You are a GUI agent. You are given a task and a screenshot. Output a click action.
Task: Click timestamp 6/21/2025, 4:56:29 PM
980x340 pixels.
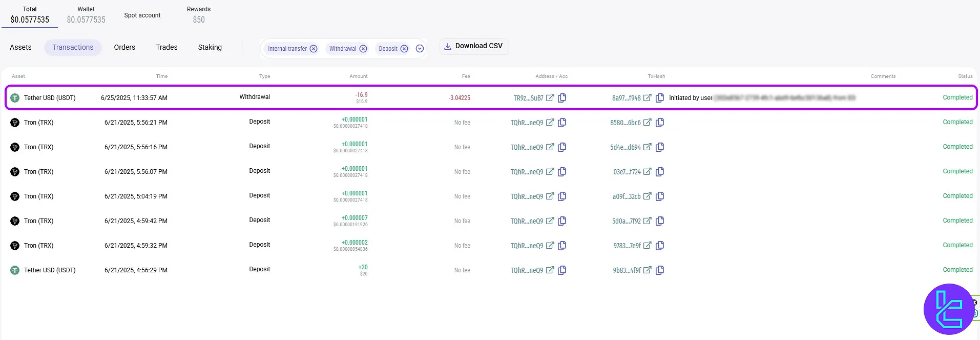tap(136, 270)
